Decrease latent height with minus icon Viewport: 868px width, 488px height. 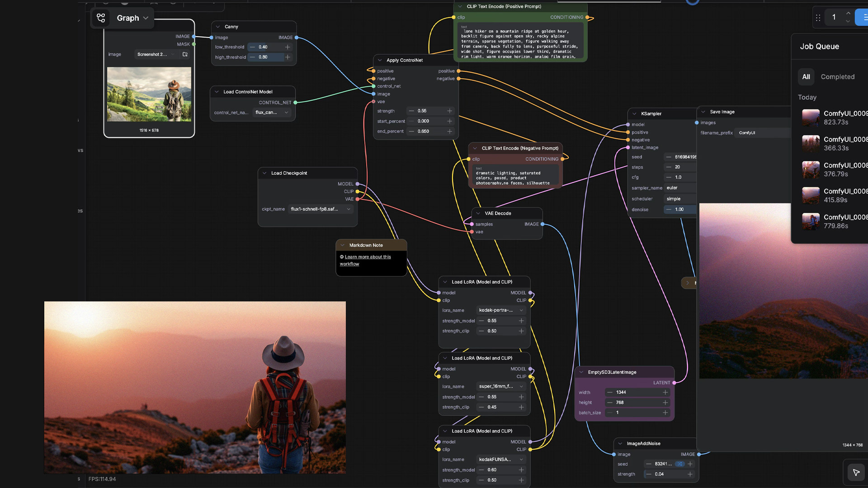610,403
